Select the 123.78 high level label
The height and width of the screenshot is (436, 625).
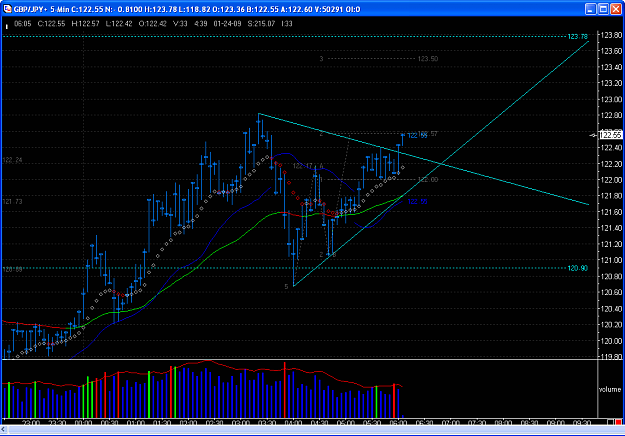[x=577, y=37]
